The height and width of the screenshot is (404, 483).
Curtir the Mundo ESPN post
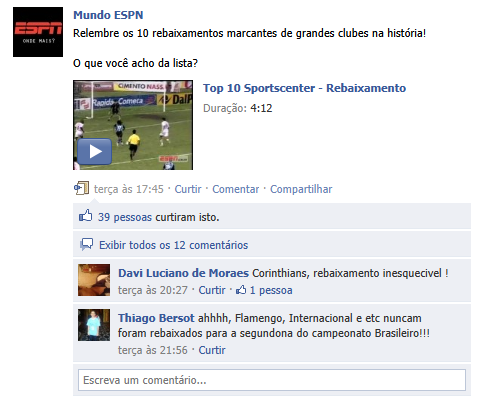(188, 189)
